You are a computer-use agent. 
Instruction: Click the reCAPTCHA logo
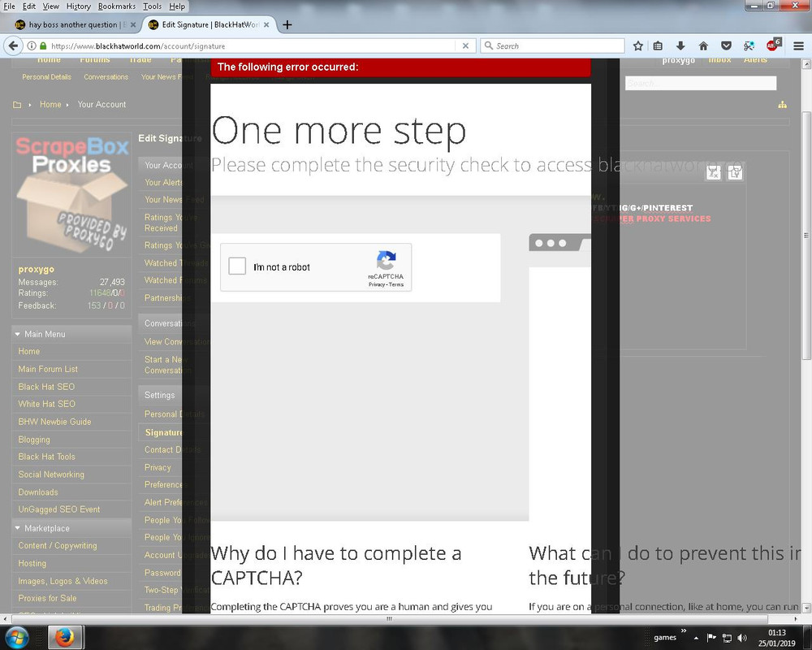point(386,261)
